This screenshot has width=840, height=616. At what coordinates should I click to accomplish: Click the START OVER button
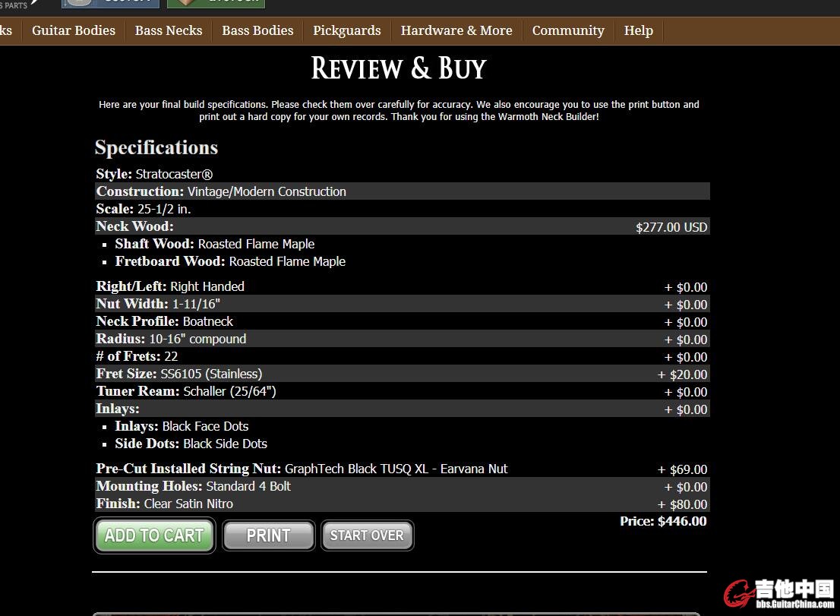(367, 535)
